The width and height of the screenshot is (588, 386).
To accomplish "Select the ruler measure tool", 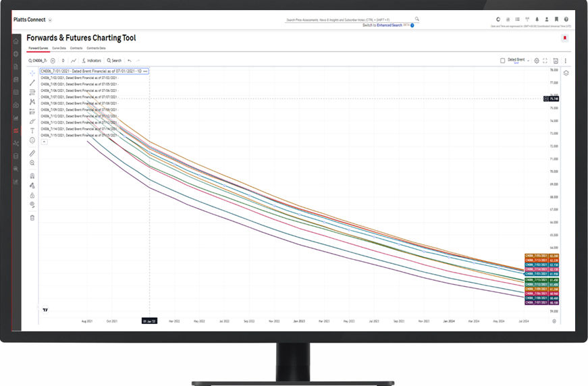I will pos(32,153).
